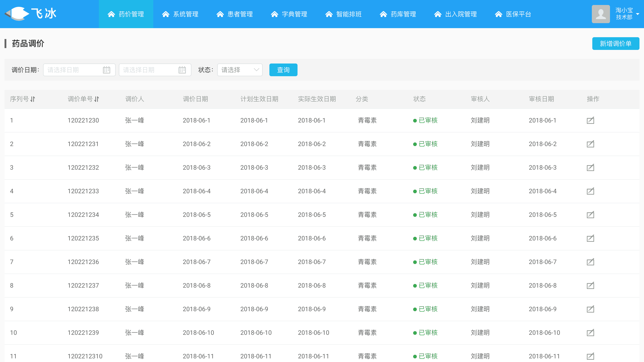Click home icon beside 出入院管理
Viewport: 644px width, 362px height.
tap(438, 14)
